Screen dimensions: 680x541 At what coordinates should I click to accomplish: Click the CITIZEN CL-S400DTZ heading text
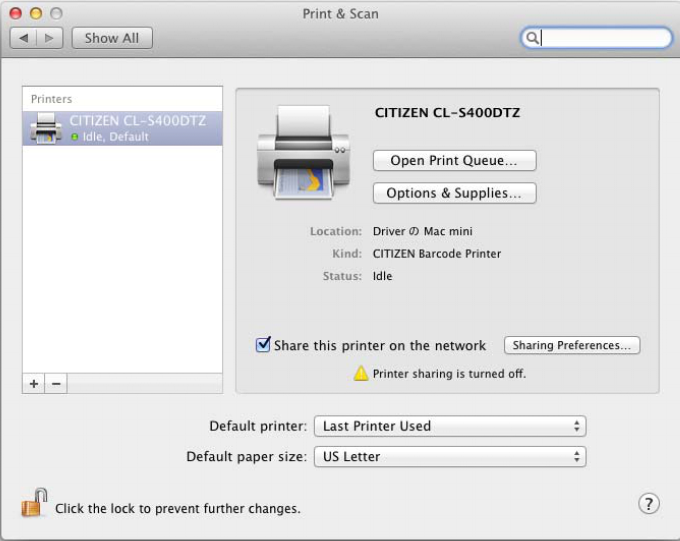(x=447, y=113)
